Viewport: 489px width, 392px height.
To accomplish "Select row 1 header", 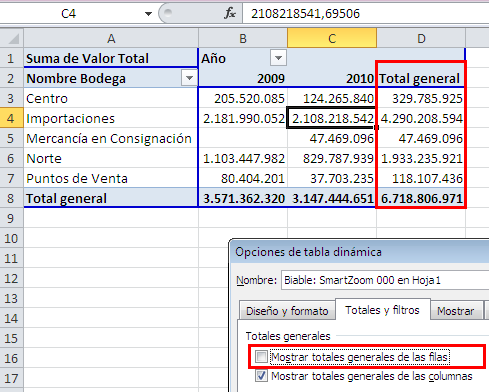I will tap(11, 59).
